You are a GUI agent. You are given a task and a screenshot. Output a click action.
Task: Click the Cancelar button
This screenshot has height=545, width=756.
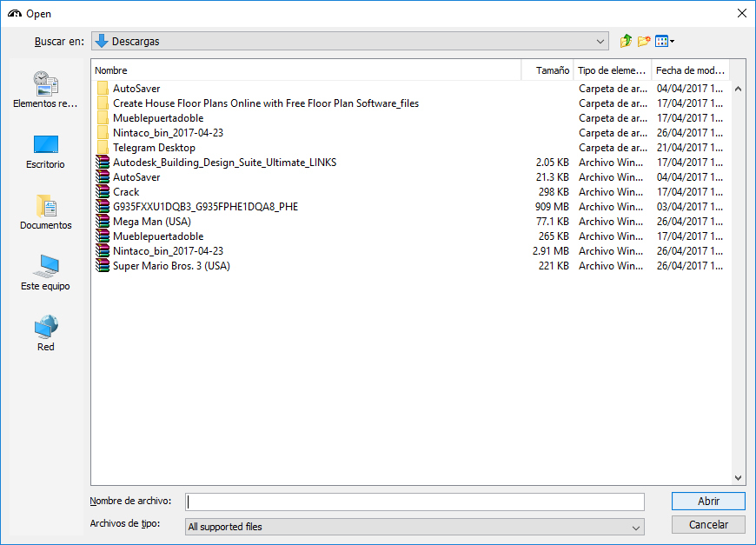coord(708,525)
